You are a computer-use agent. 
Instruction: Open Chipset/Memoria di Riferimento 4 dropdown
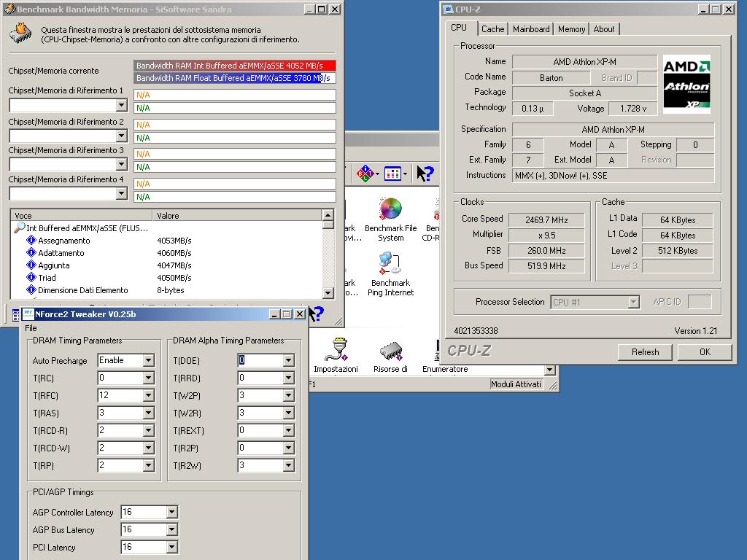[122, 193]
